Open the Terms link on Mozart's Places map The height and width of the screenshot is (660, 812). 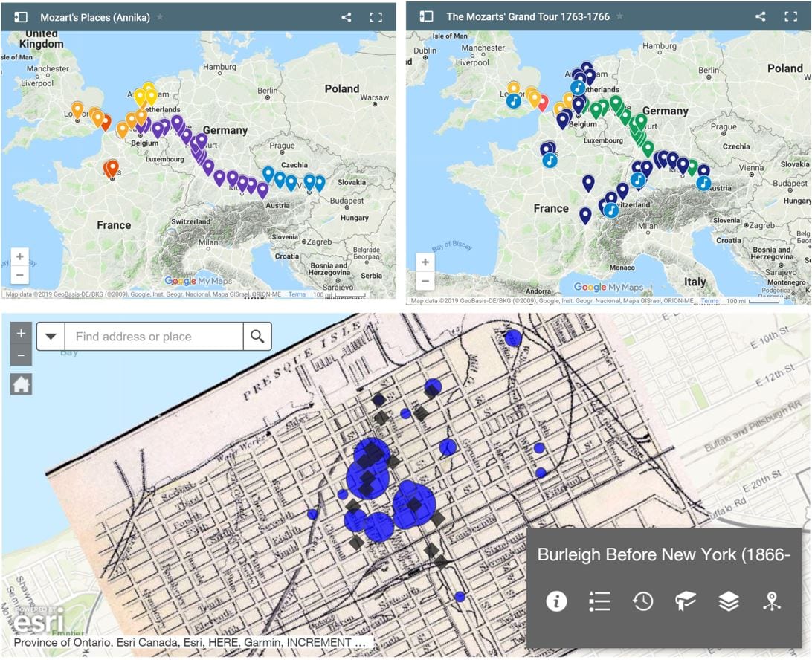[x=297, y=294]
